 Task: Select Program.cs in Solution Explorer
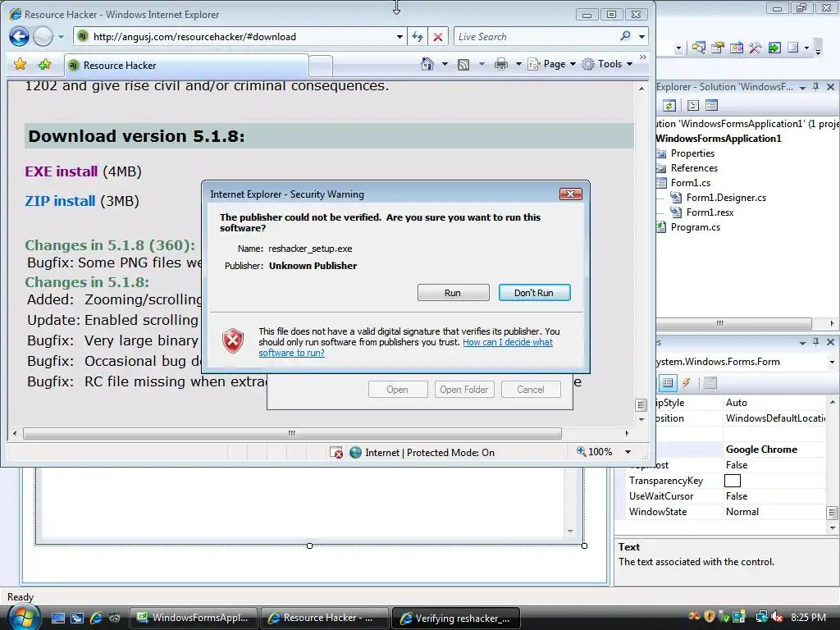coord(695,227)
